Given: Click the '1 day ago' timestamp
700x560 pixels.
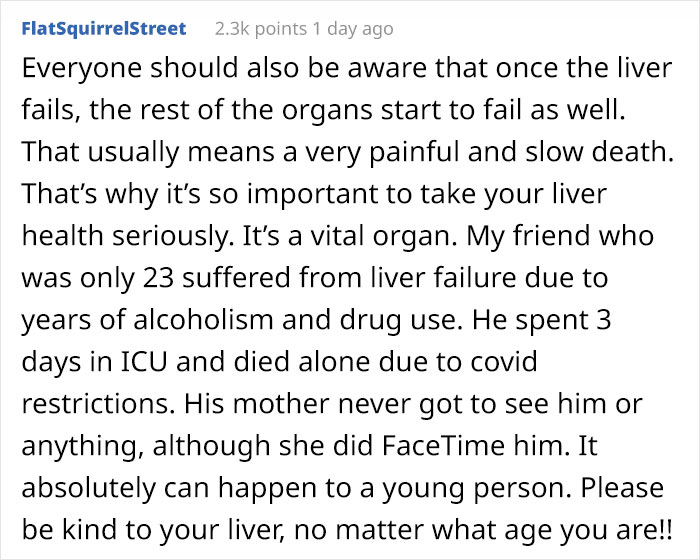Looking at the screenshot, I should (352, 29).
